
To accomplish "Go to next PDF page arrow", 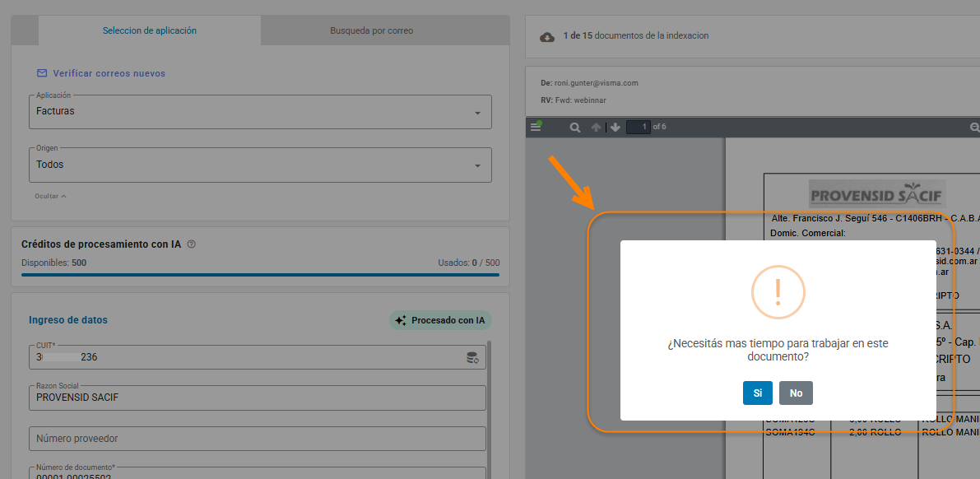I will pos(615,128).
